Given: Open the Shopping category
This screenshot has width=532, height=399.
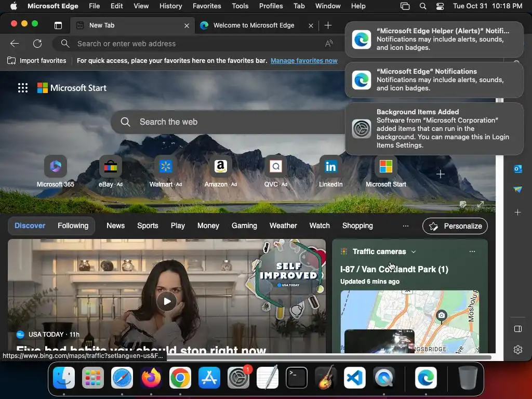Looking at the screenshot, I should (357, 225).
